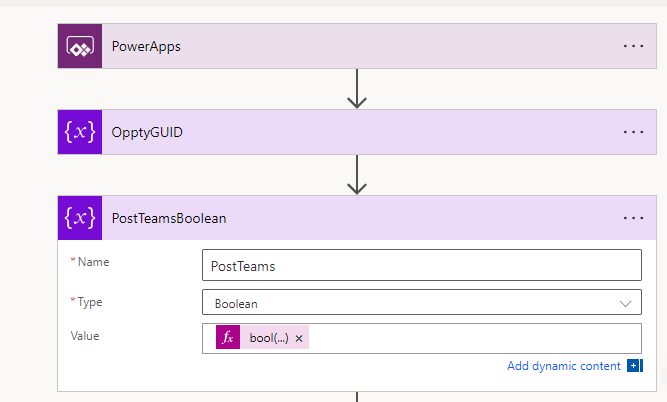667x402 pixels.
Task: Open the PowerApps step ellipsis menu
Action: (x=633, y=46)
